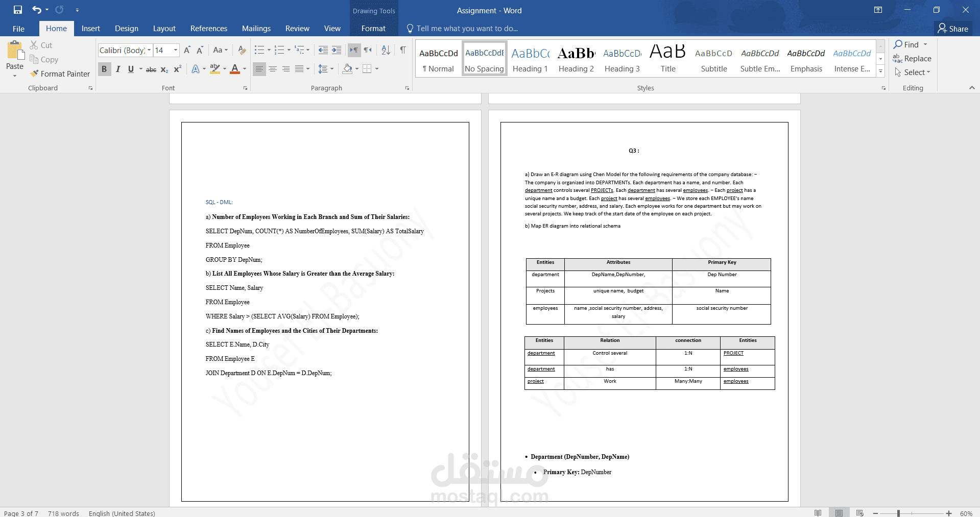The image size is (980, 517).
Task: Toggle show paragraph marks
Action: [403, 50]
